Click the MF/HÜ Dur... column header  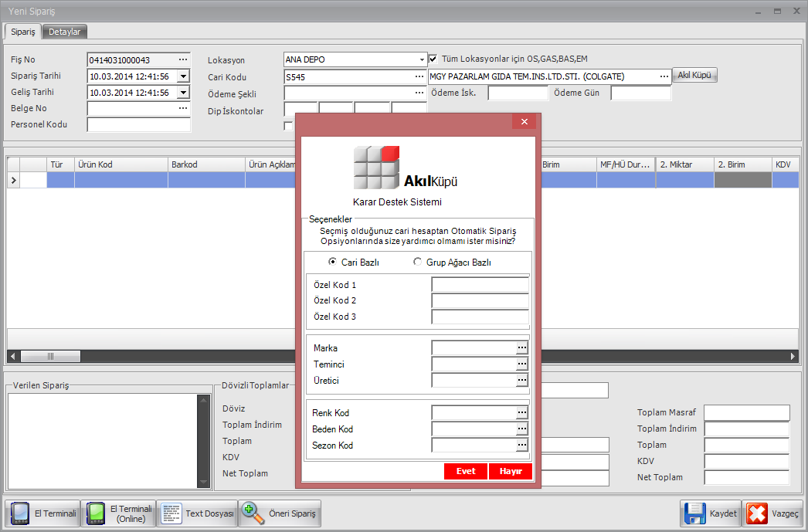(x=626, y=164)
